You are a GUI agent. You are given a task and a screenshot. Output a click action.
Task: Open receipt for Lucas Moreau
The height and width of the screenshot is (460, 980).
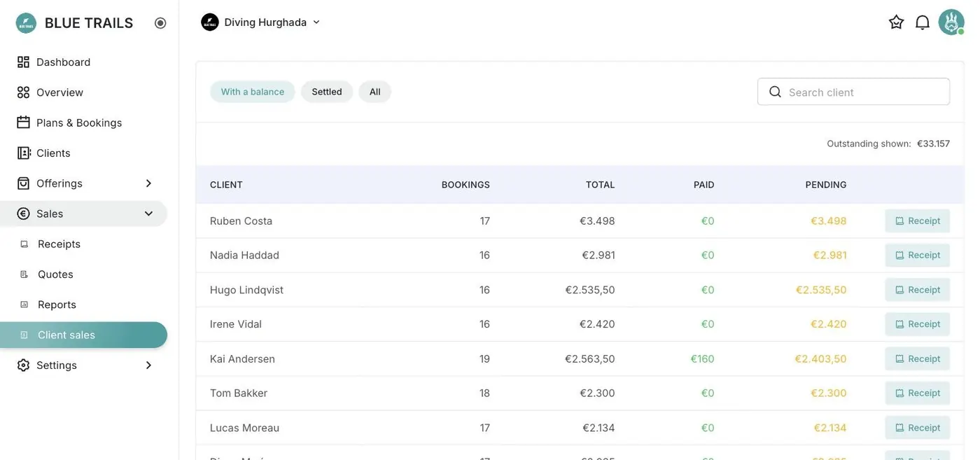tap(918, 428)
